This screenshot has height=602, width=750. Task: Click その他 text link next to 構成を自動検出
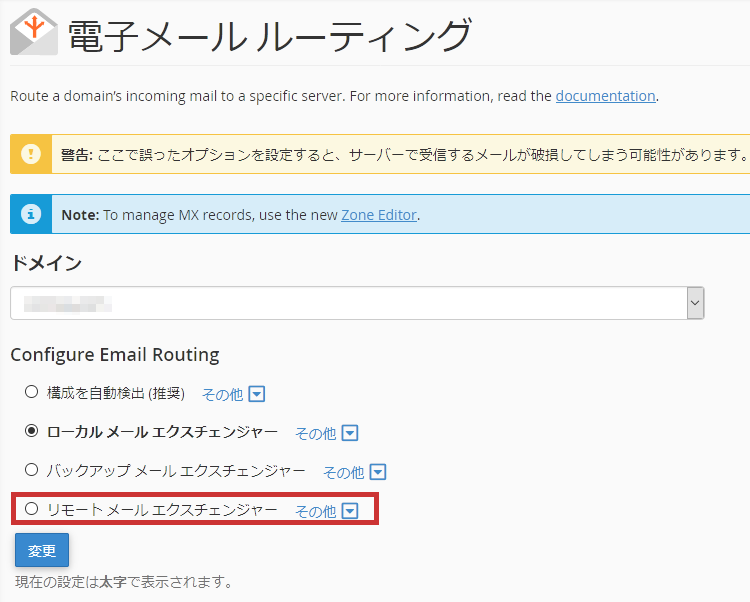[x=222, y=395]
